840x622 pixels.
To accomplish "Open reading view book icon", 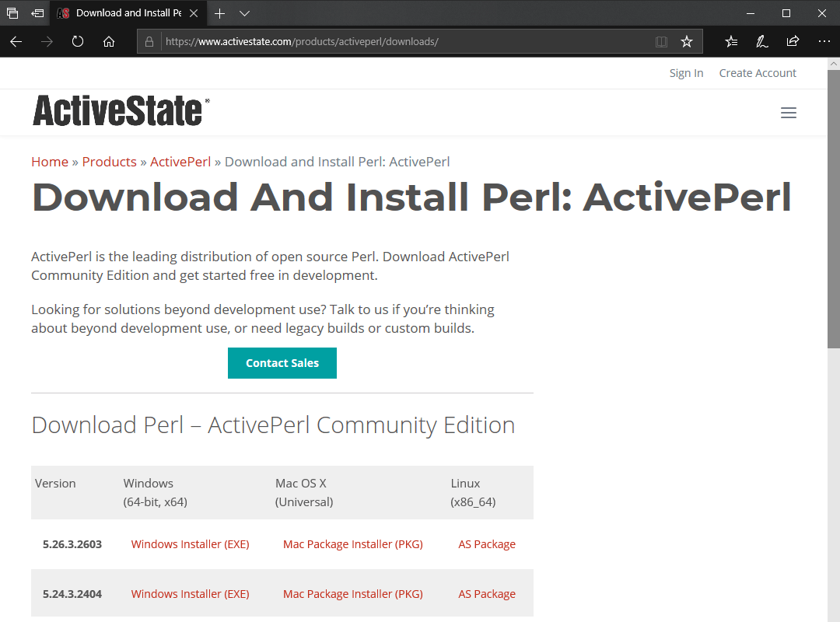I will pos(662,42).
